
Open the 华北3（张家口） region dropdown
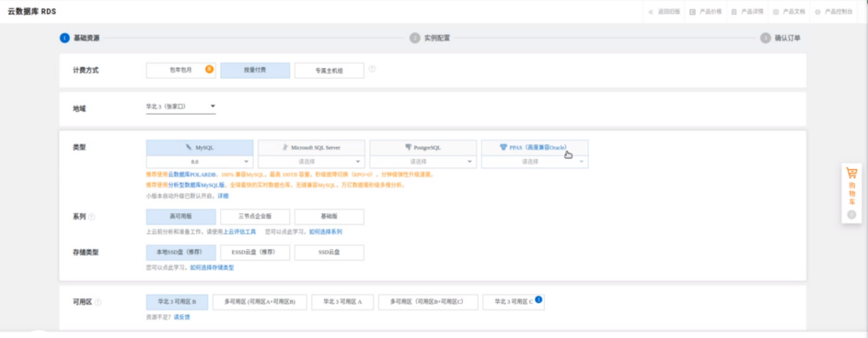pyautogui.click(x=181, y=107)
